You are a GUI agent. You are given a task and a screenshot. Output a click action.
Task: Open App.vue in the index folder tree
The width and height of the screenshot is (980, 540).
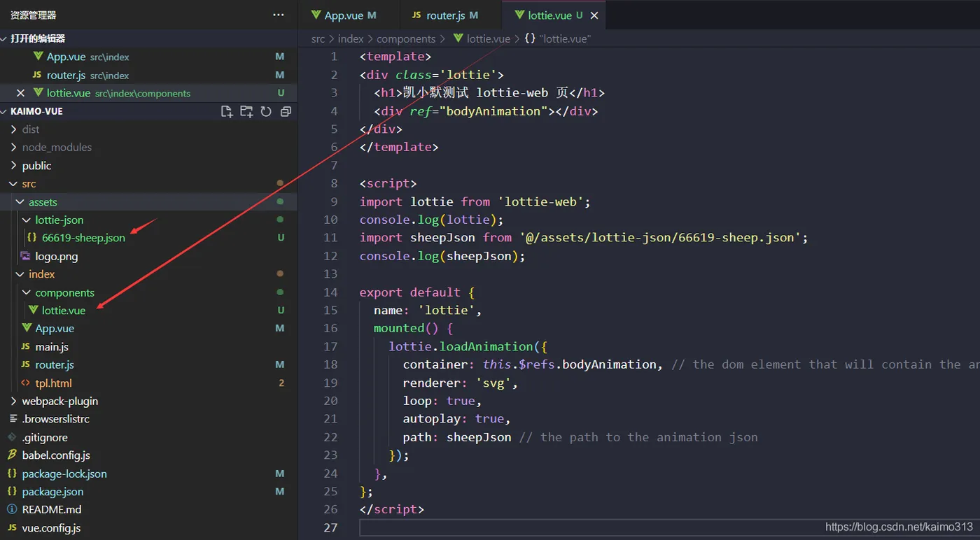tap(55, 329)
